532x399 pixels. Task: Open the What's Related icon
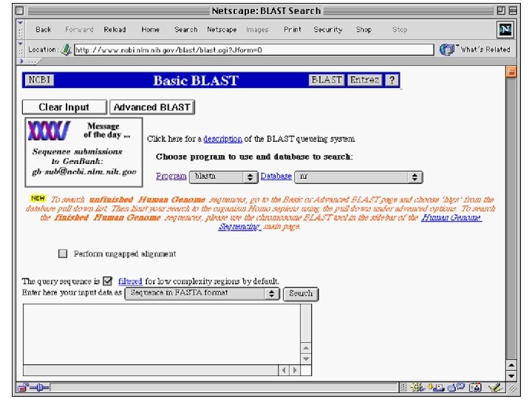[447, 50]
